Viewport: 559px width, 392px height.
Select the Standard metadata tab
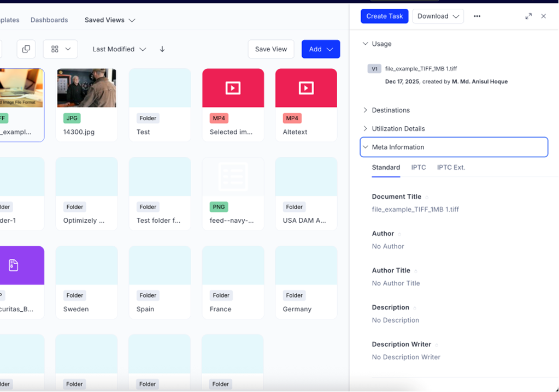pos(386,168)
